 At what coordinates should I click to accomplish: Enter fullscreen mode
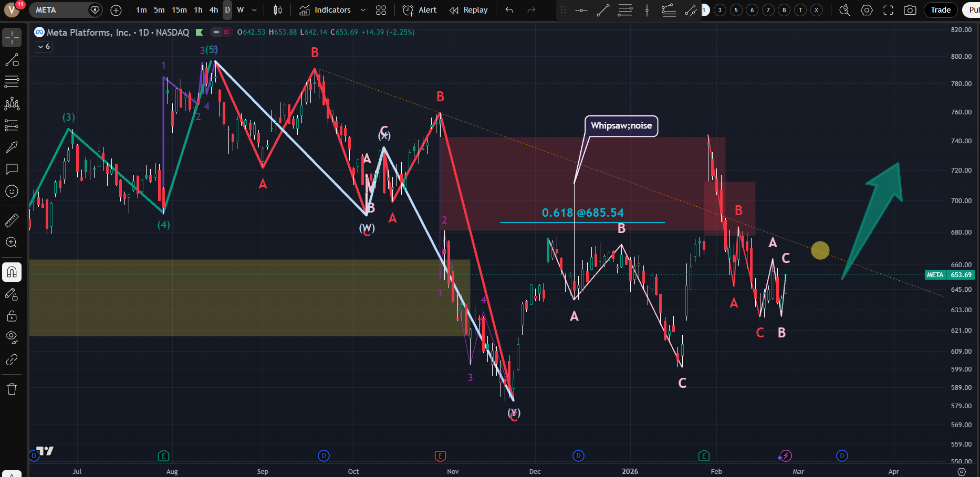click(888, 10)
